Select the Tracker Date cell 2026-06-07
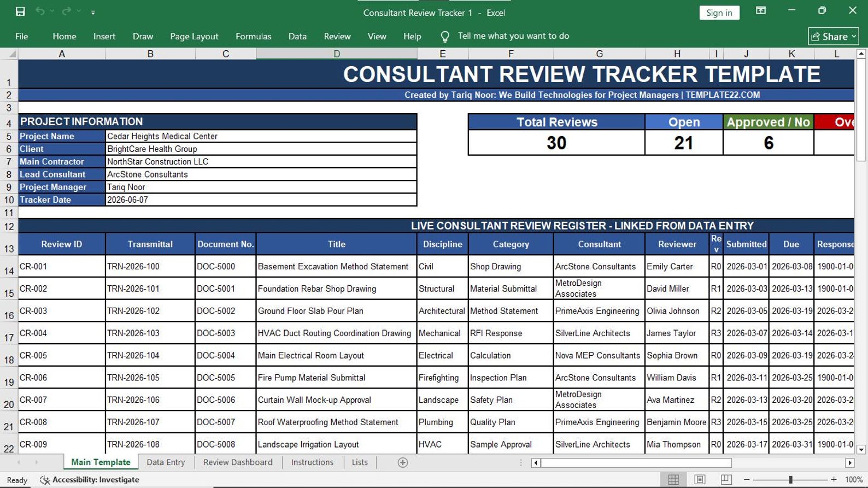The width and height of the screenshot is (868, 488). (x=261, y=199)
